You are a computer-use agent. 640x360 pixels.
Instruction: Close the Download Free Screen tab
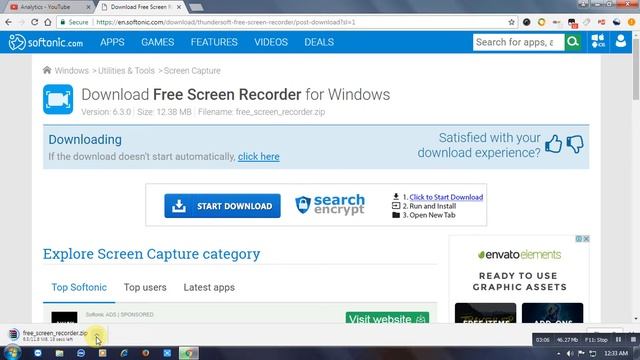click(x=179, y=7)
